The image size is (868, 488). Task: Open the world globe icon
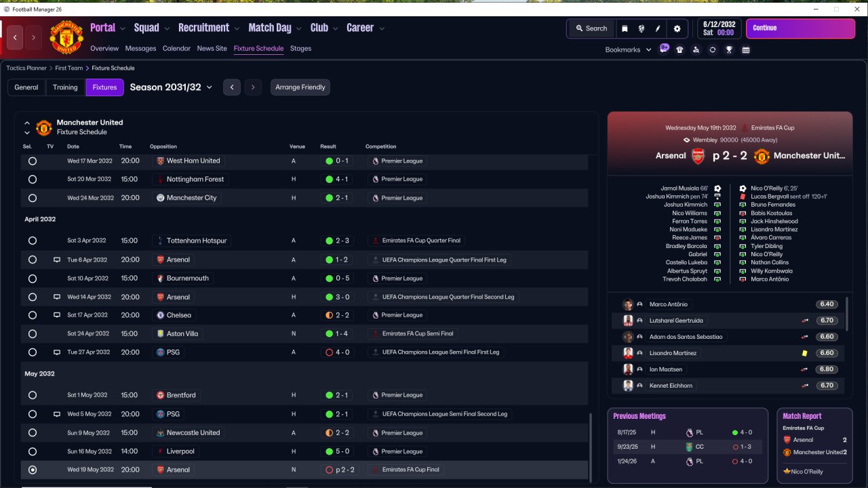642,28
